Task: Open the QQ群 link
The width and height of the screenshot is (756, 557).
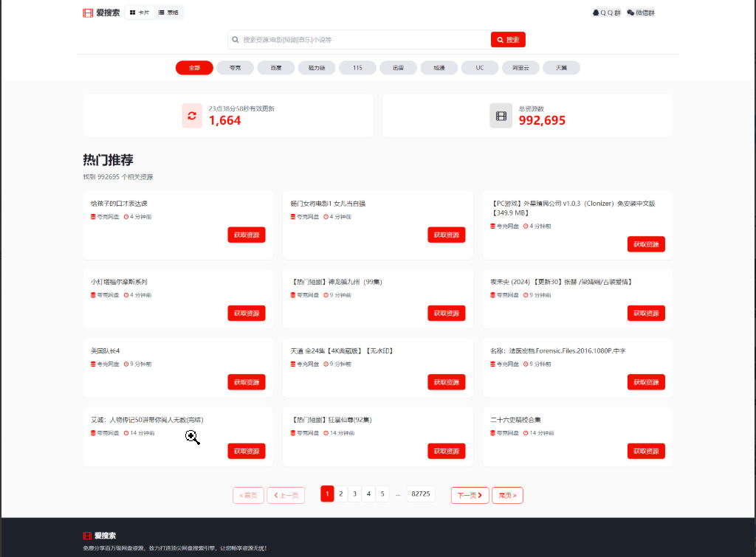Action: (607, 13)
